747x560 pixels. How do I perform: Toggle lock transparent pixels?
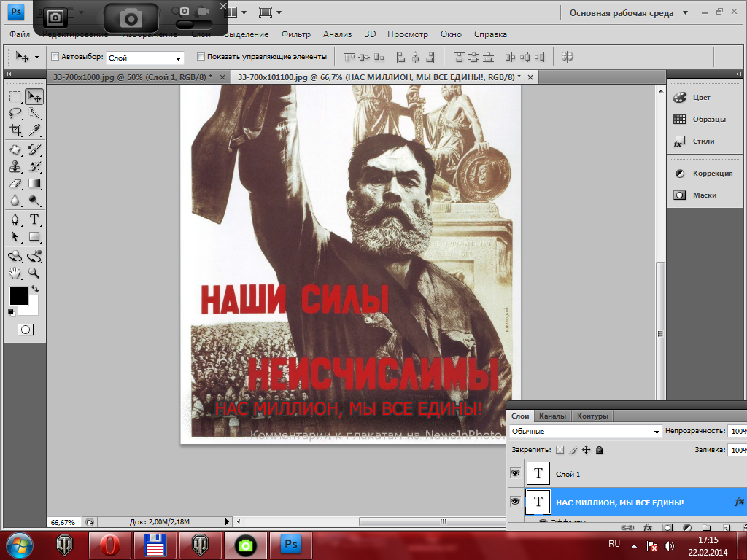(560, 449)
